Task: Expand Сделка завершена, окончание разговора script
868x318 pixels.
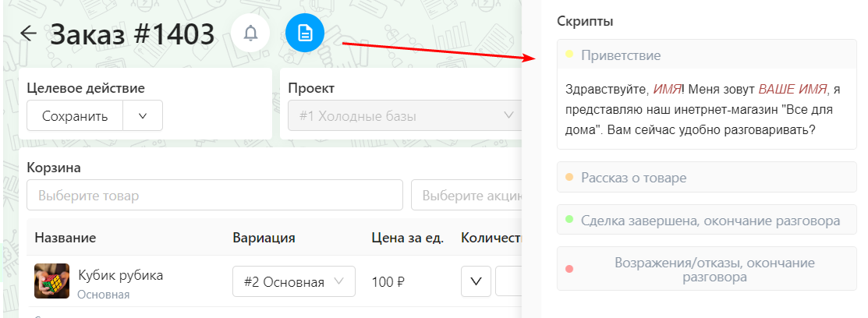Action: (x=707, y=220)
